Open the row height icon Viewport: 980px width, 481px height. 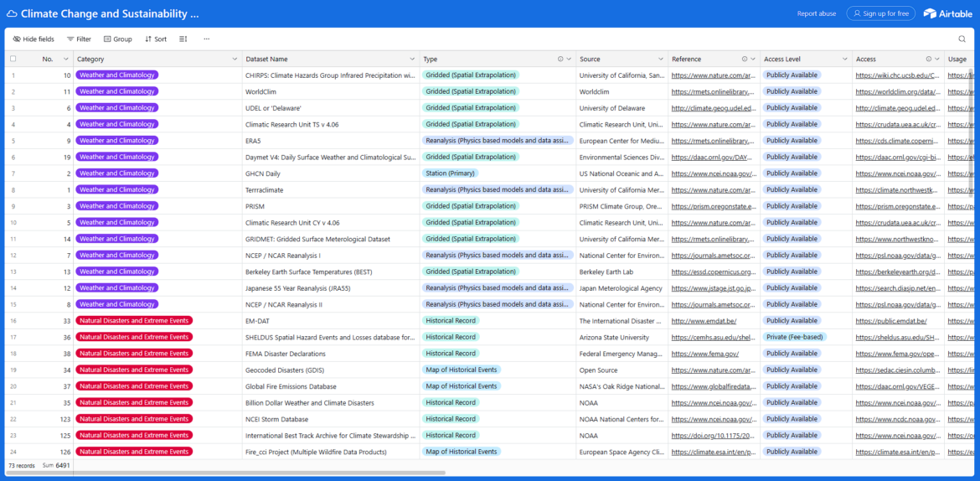coord(183,39)
